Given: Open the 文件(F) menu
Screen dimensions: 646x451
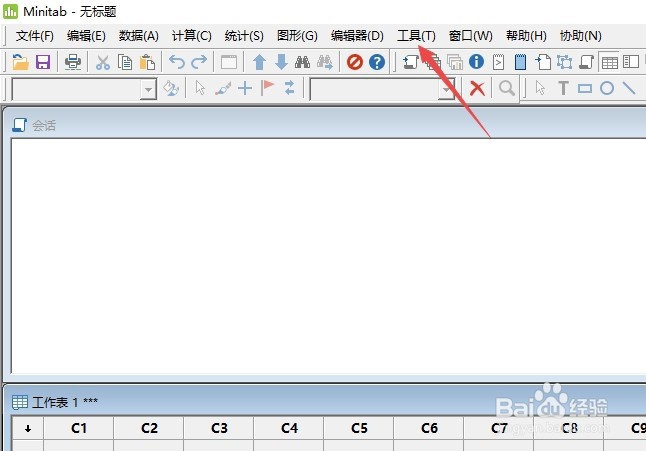Looking at the screenshot, I should click(x=35, y=36).
